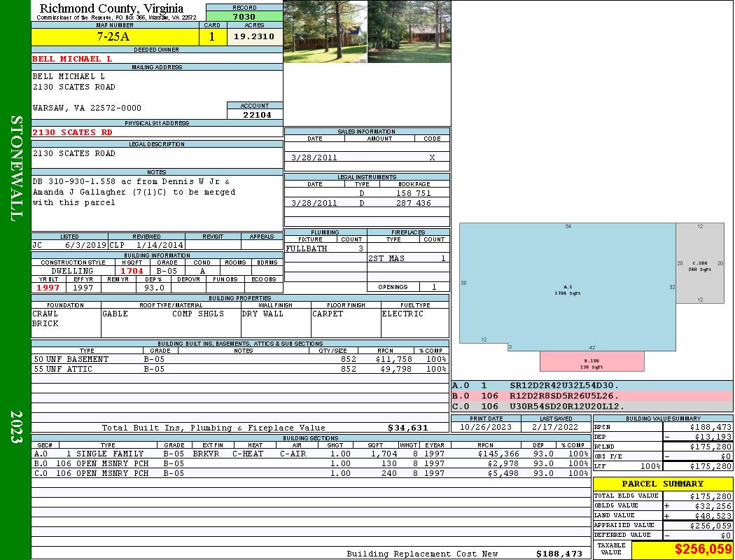Click listed date 6/3/2019
Screen dimensions: 735x560
[86, 244]
